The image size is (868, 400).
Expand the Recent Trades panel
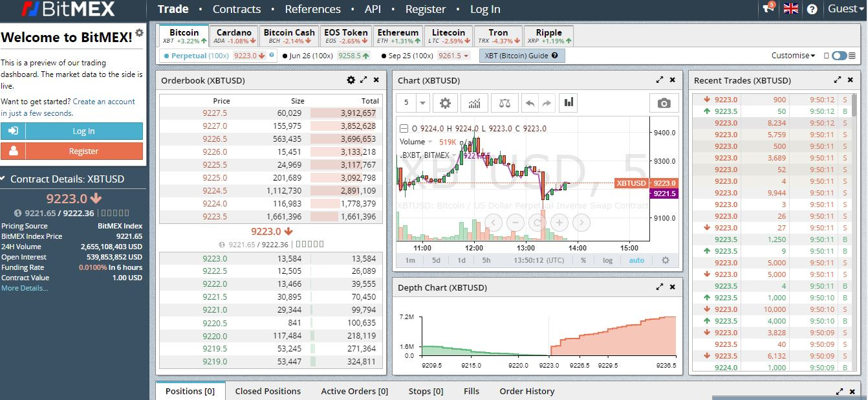(838, 80)
